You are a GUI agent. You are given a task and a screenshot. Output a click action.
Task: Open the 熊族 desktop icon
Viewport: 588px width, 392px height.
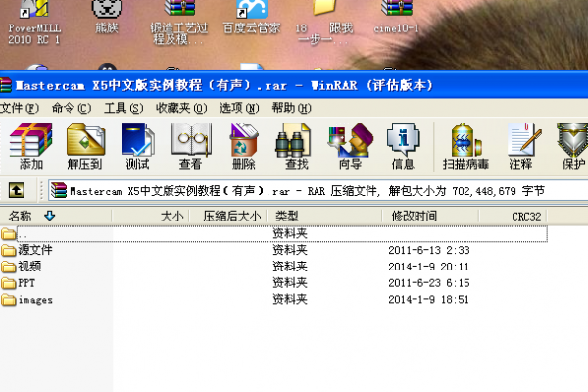[x=107, y=17]
